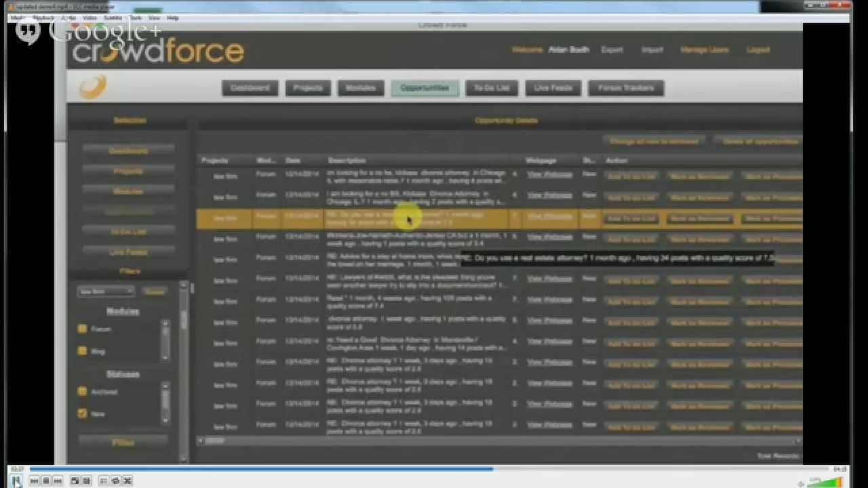Click Delete all opportunities button

pyautogui.click(x=759, y=142)
